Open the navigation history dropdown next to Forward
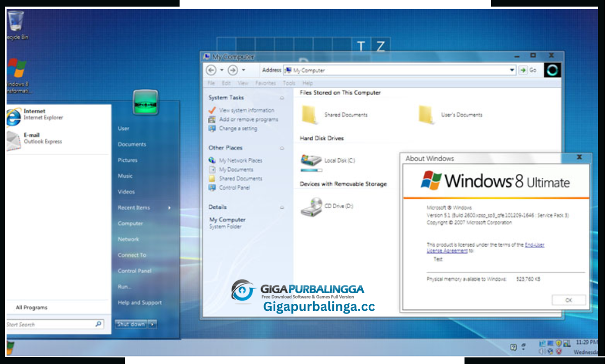 (x=243, y=70)
